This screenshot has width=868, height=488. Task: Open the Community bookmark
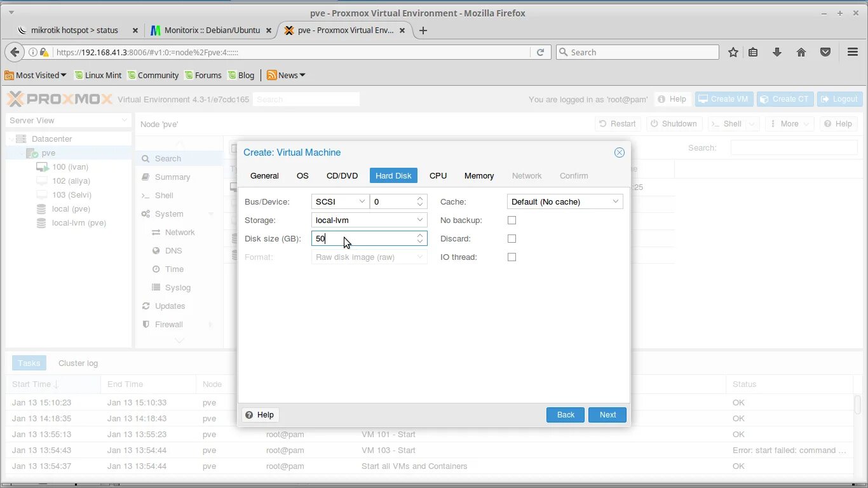coord(153,75)
